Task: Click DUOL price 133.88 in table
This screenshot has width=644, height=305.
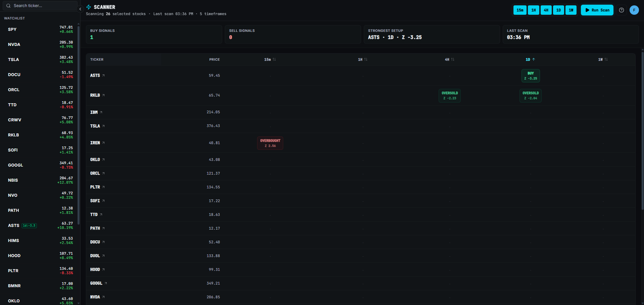Action: [x=213, y=256]
